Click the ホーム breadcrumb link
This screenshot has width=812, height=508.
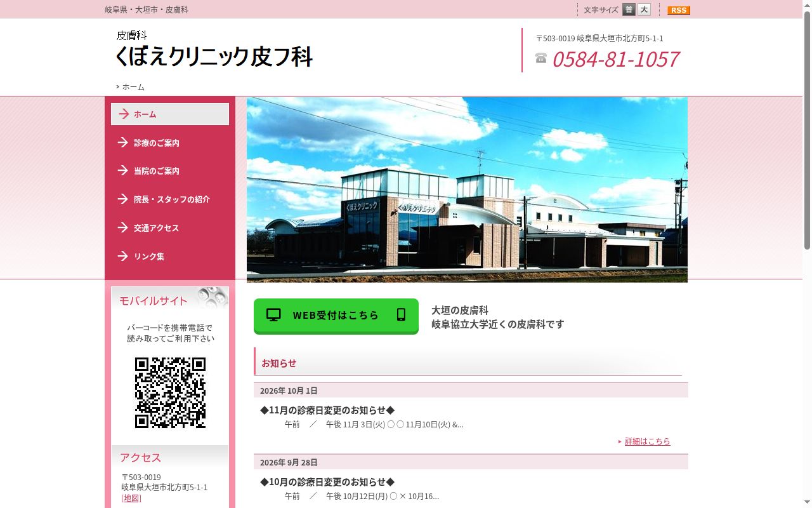[133, 87]
